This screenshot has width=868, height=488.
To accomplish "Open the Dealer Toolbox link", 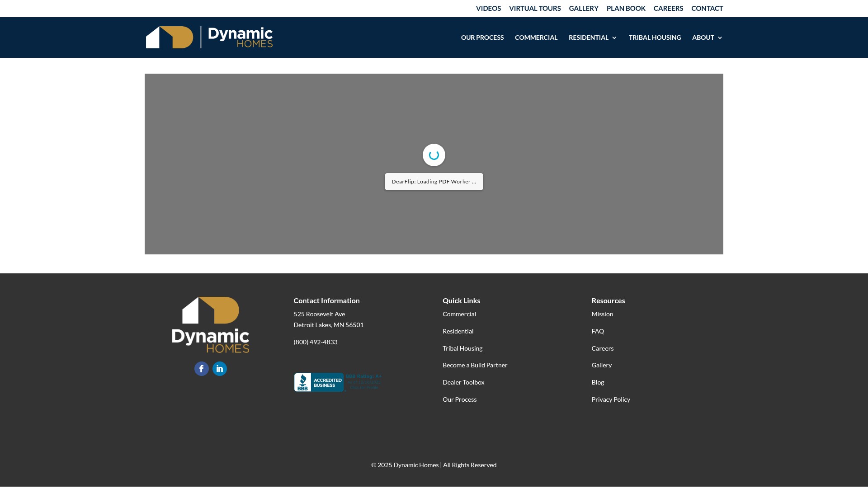I will coord(463,382).
